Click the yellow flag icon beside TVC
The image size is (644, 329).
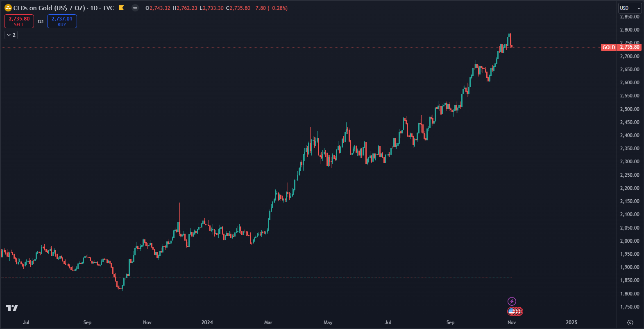121,8
